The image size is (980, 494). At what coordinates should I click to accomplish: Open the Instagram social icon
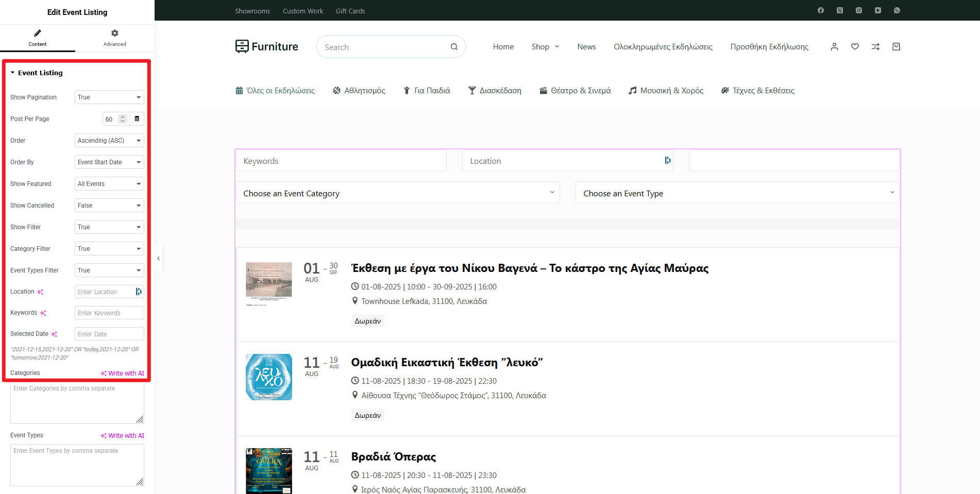tap(859, 10)
